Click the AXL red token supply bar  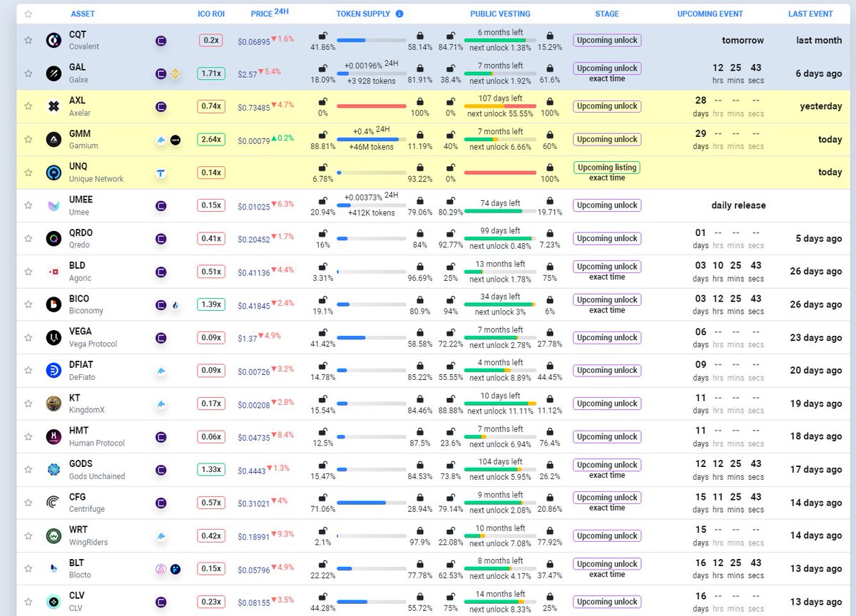click(371, 106)
